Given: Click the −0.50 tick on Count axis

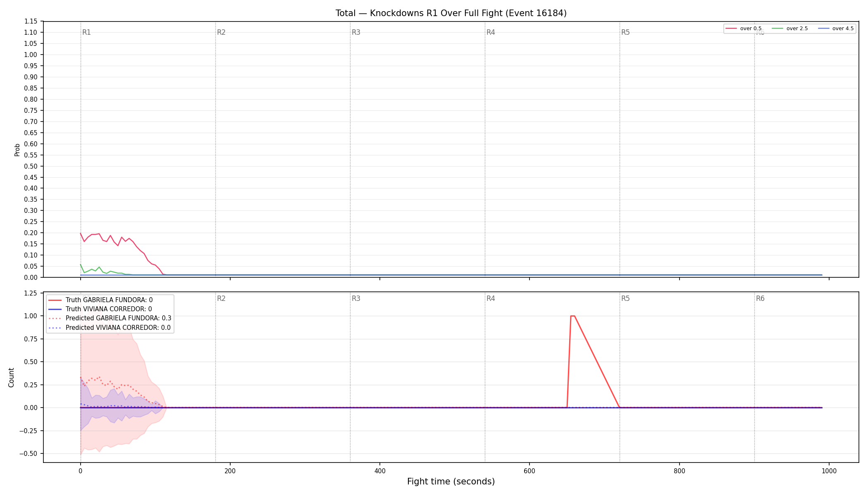Looking at the screenshot, I should pyautogui.click(x=28, y=454).
